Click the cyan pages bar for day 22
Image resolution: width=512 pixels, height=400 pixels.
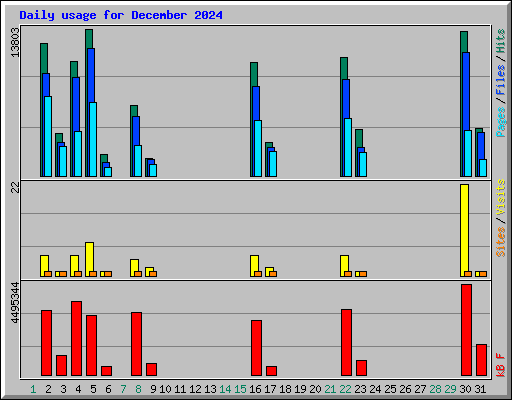coord(348,147)
